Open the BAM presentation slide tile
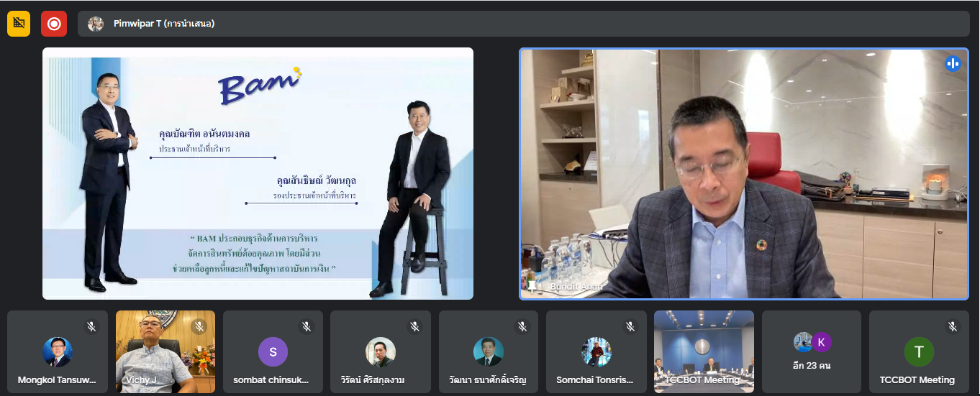 point(258,173)
